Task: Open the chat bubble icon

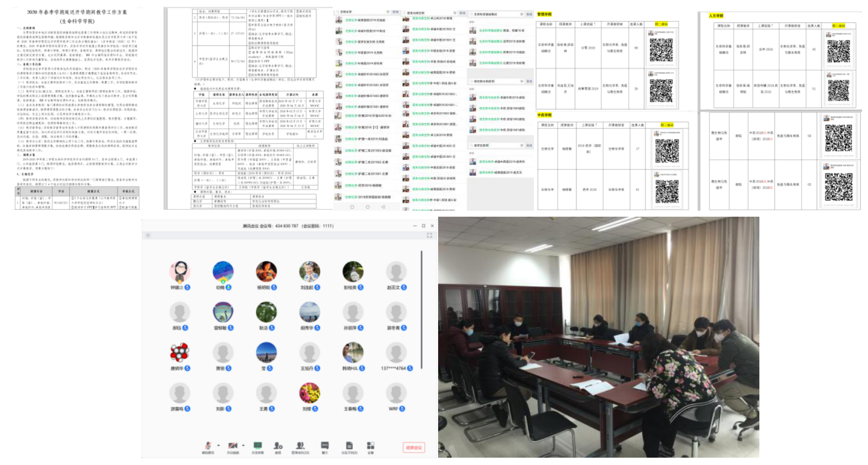Action: 324,445
